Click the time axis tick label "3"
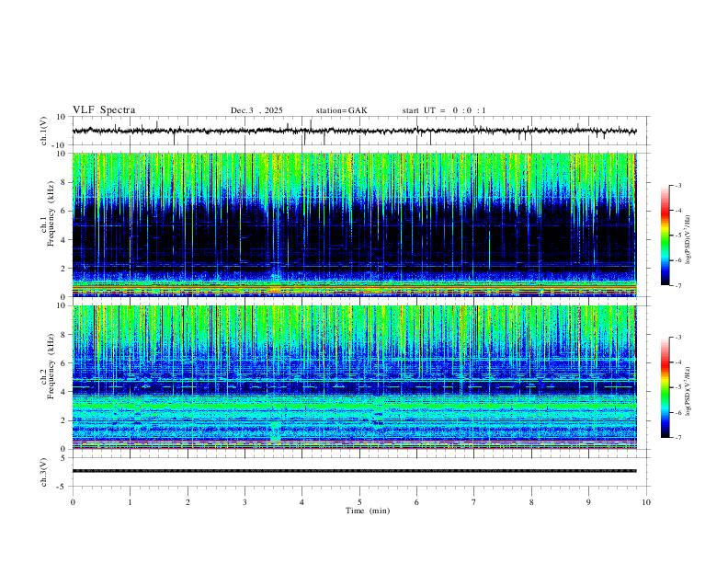This screenshot has height=563, width=728. [x=245, y=502]
